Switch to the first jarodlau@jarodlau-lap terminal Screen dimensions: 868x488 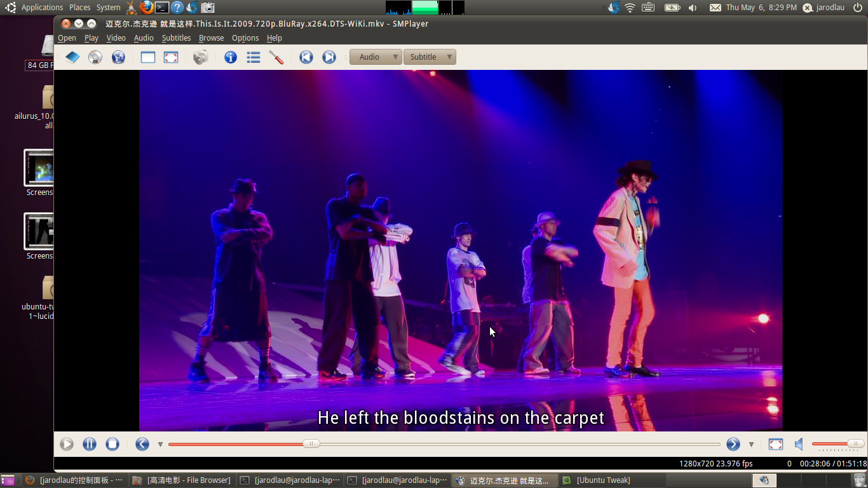[x=289, y=480]
